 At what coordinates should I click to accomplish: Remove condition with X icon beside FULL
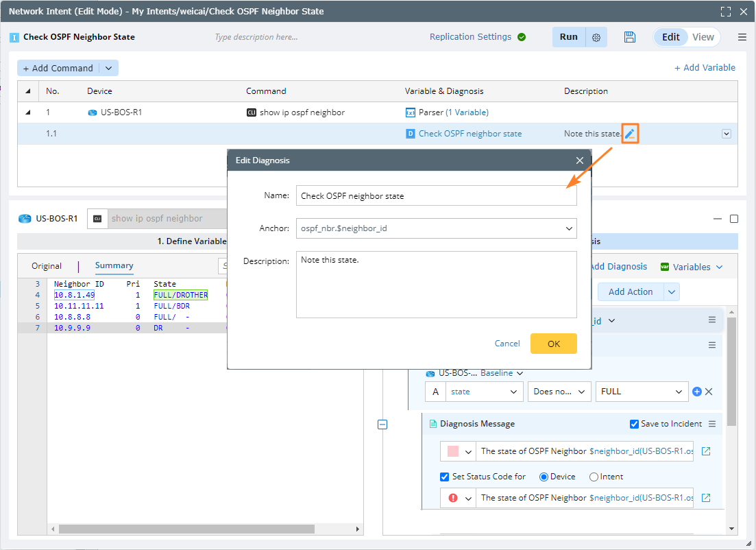click(709, 392)
